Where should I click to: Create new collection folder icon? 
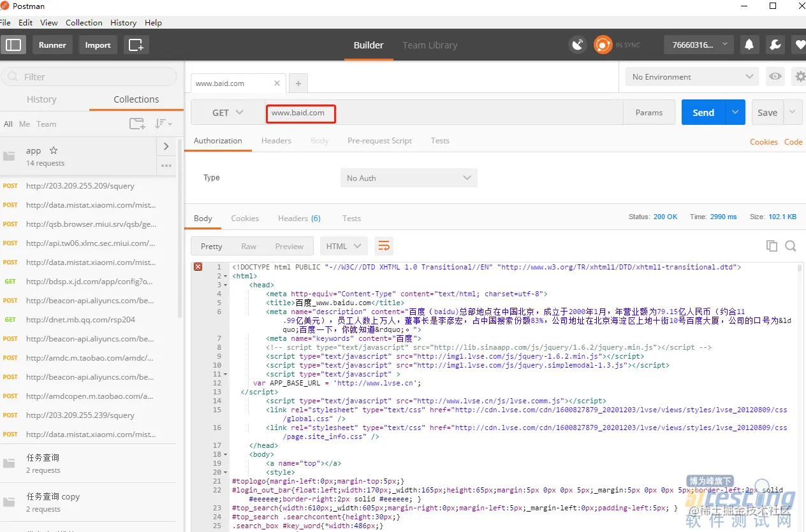point(137,124)
